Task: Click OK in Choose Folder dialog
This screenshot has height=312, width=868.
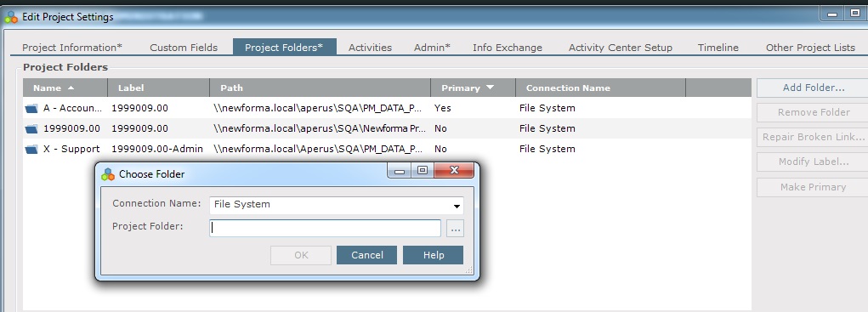Action: coord(301,255)
